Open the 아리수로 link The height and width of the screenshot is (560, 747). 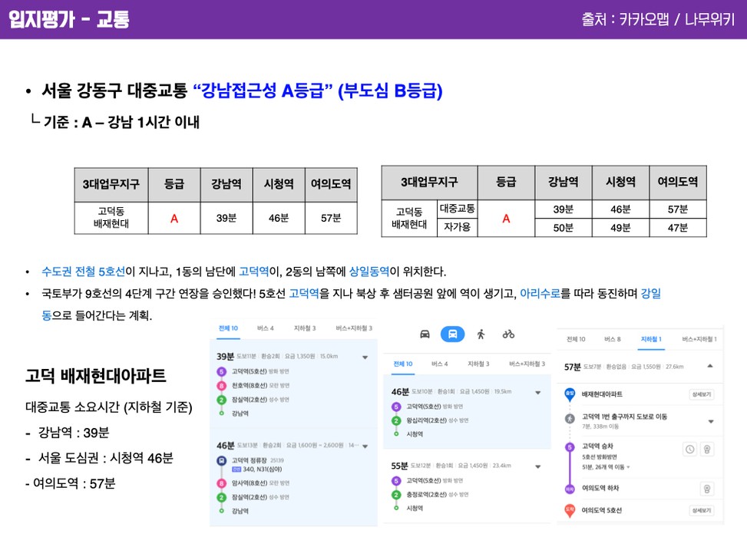[540, 293]
